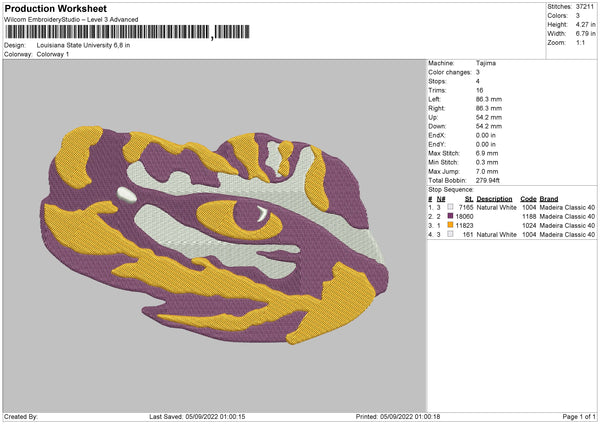Click the embroidered tiger eye design preview
Screen dimensions: 600x424
coord(214,235)
